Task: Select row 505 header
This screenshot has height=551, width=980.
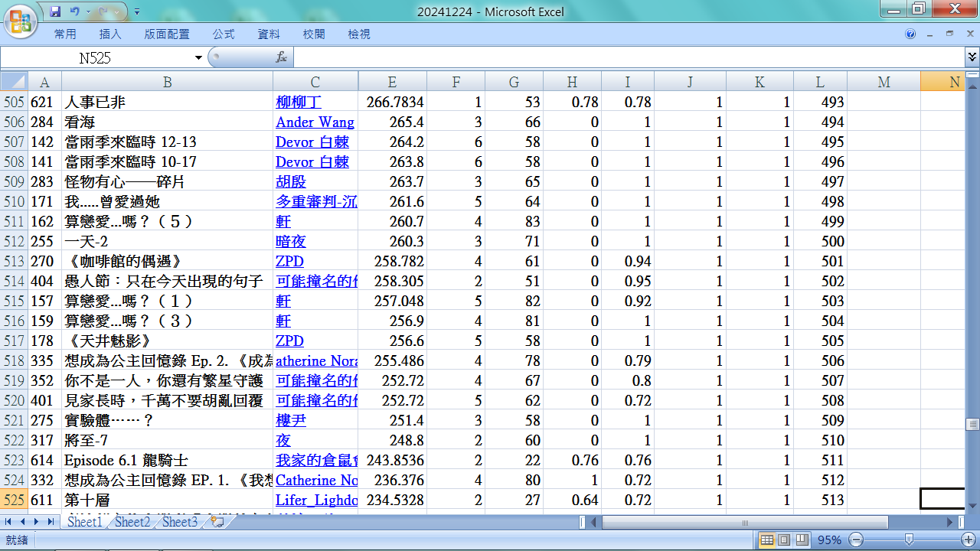Action: [x=14, y=102]
